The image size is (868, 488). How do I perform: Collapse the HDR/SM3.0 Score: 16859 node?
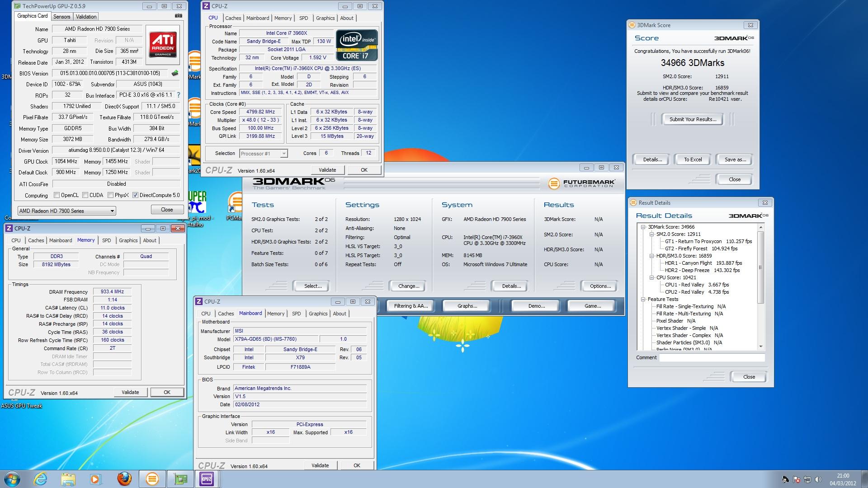(652, 256)
